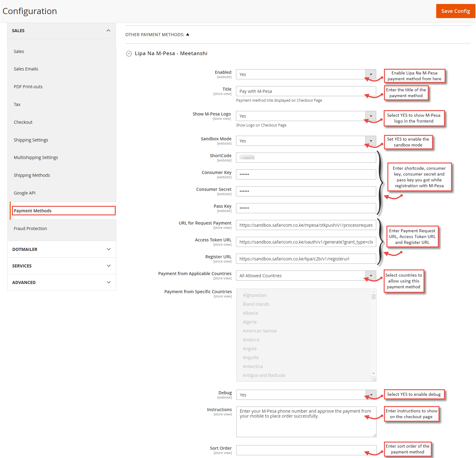This screenshot has width=476, height=458.
Task: Click the ShortCode input field
Action: 306,158
